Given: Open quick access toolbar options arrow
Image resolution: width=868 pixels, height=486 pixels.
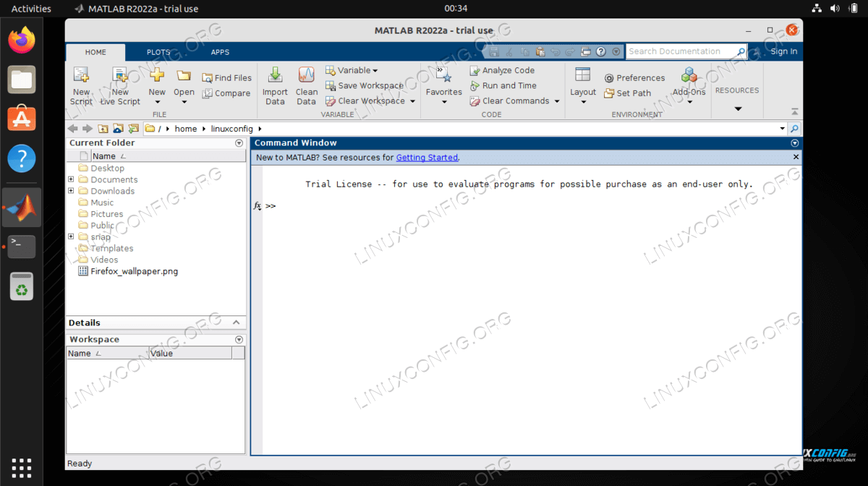Looking at the screenshot, I should coord(616,52).
